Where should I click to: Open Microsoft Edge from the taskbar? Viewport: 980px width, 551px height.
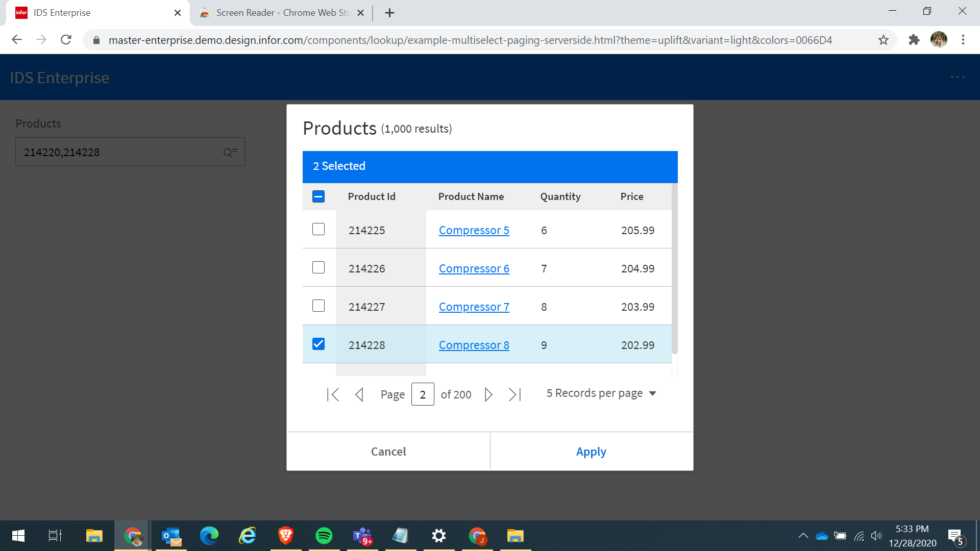click(x=209, y=536)
